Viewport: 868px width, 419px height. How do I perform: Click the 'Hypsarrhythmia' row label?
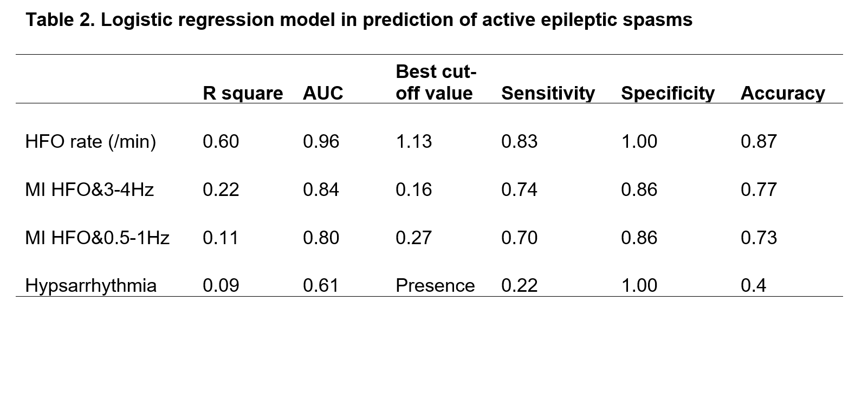(x=90, y=285)
